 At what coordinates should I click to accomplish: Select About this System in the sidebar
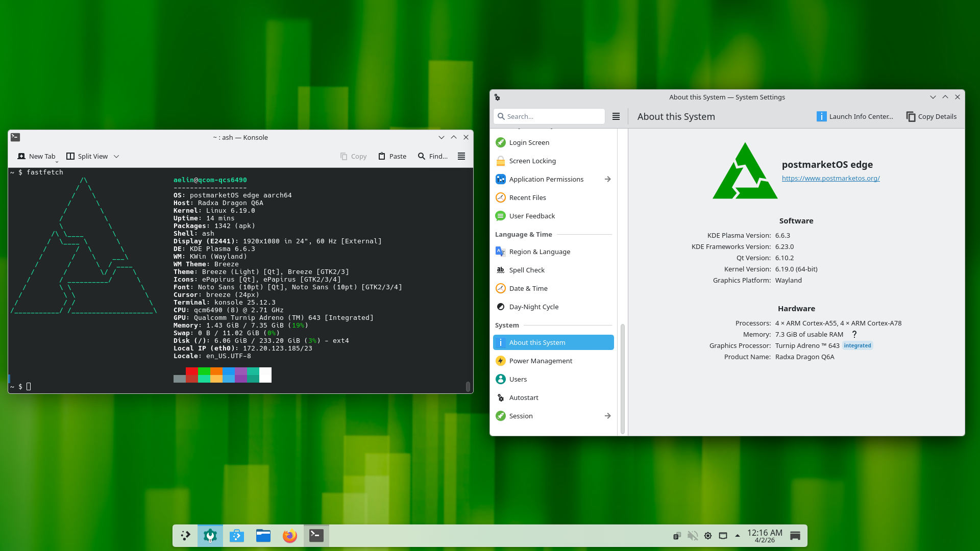point(537,342)
